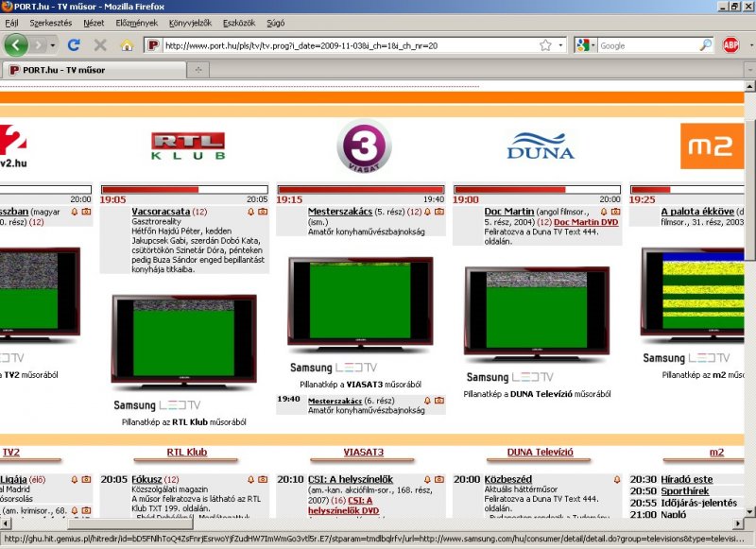Open the Nézet menu
Screen dimensions: 756x549
coord(94,23)
